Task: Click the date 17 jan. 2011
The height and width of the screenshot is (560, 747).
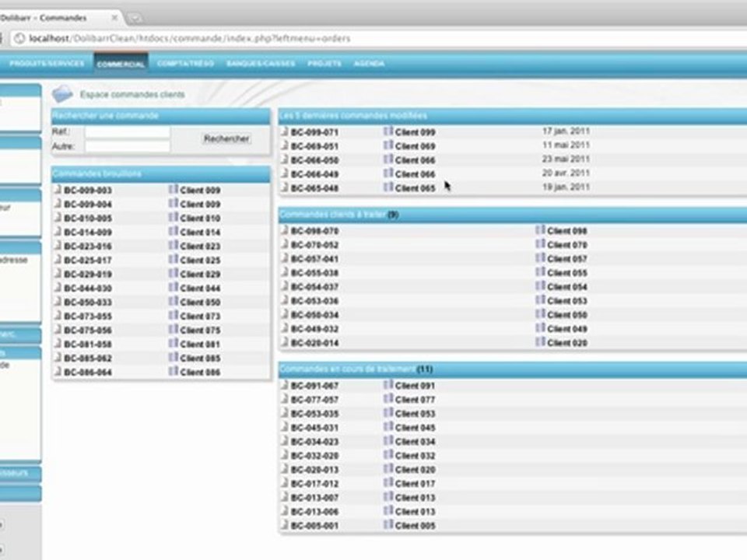Action: pos(566,131)
